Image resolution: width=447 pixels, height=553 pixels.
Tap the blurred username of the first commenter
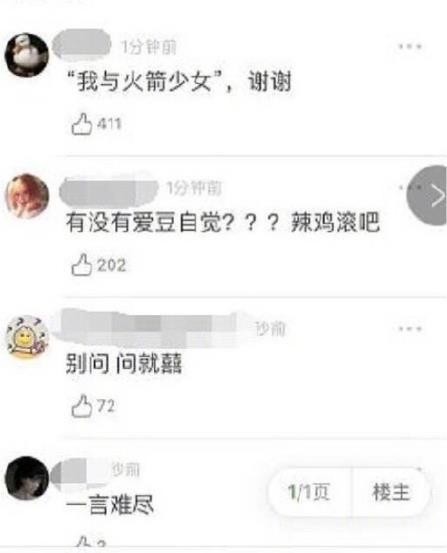point(82,44)
